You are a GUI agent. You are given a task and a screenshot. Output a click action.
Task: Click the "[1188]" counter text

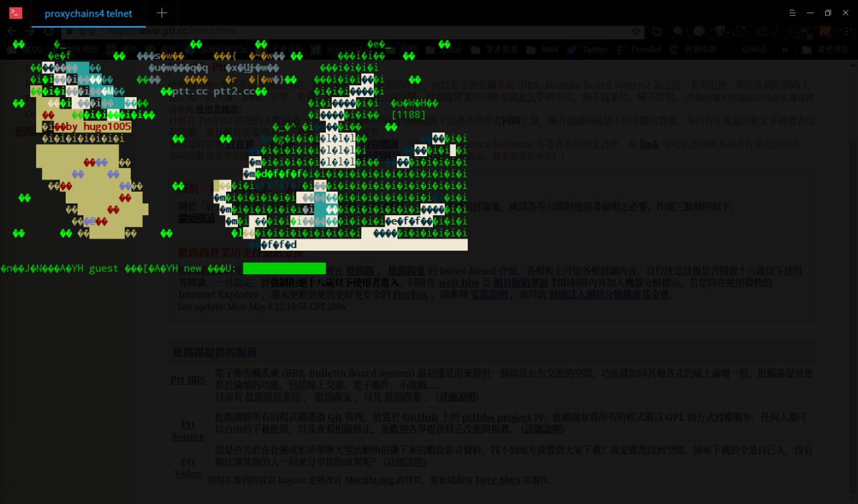(x=409, y=115)
